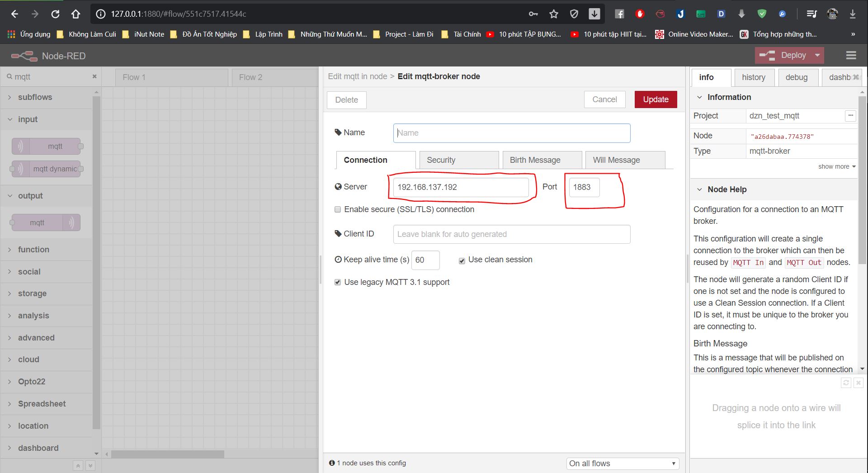Collapse the output palette category
The image size is (868, 473).
coord(46,196)
